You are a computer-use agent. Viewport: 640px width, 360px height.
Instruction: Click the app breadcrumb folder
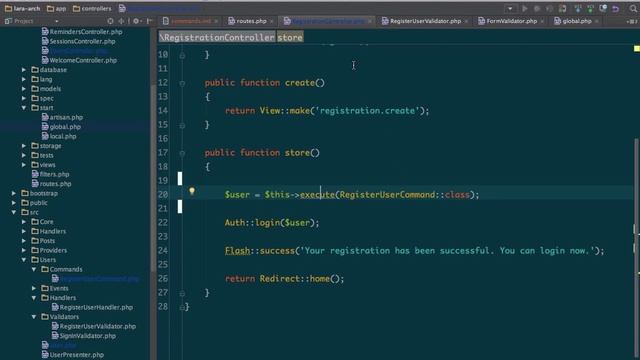(56, 8)
